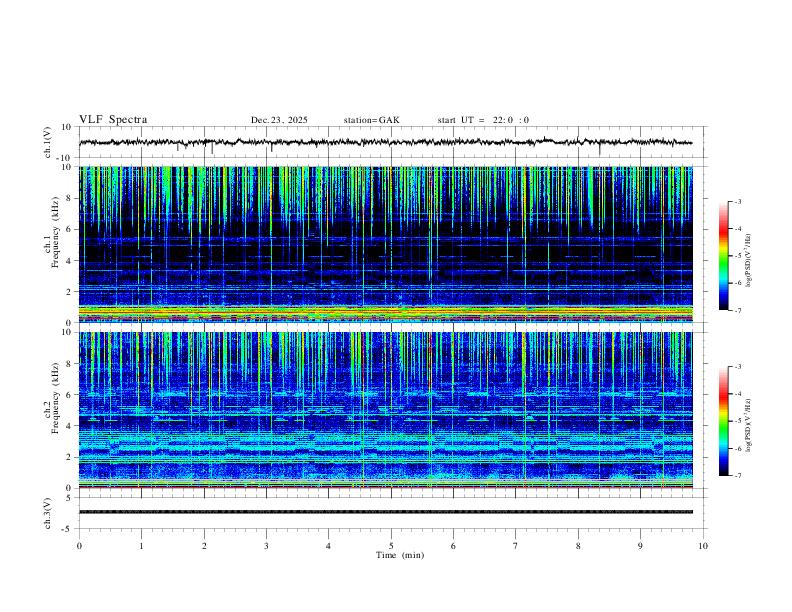
Task: Click the "Time (min)" x-axis label
Action: point(400,555)
